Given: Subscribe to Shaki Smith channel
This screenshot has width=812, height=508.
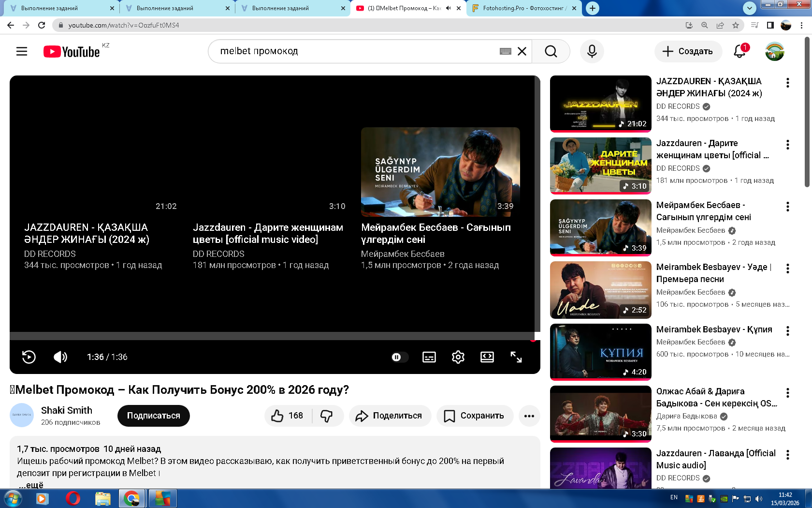Looking at the screenshot, I should coord(154,416).
